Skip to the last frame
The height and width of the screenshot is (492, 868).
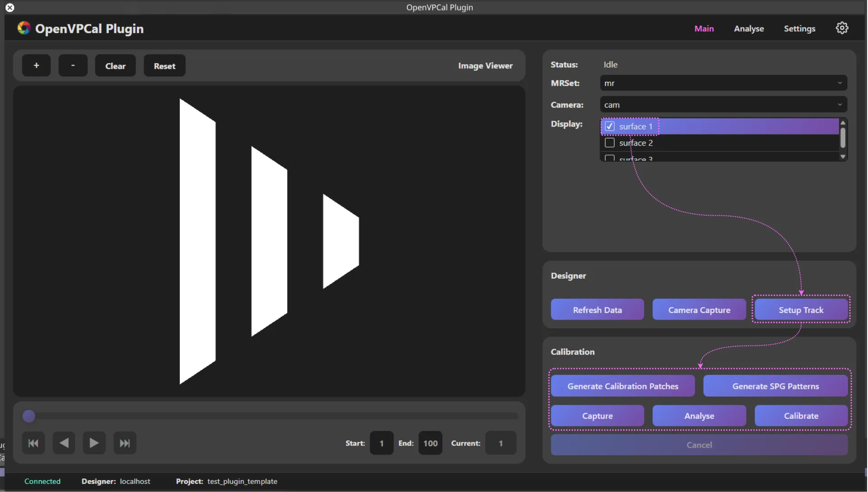click(125, 443)
